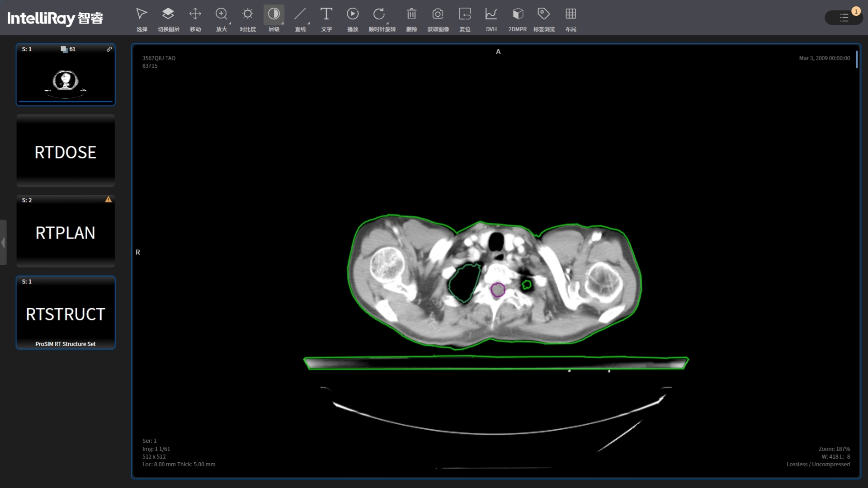
Task: Click the patient name 3567QIU TAO
Action: point(159,58)
